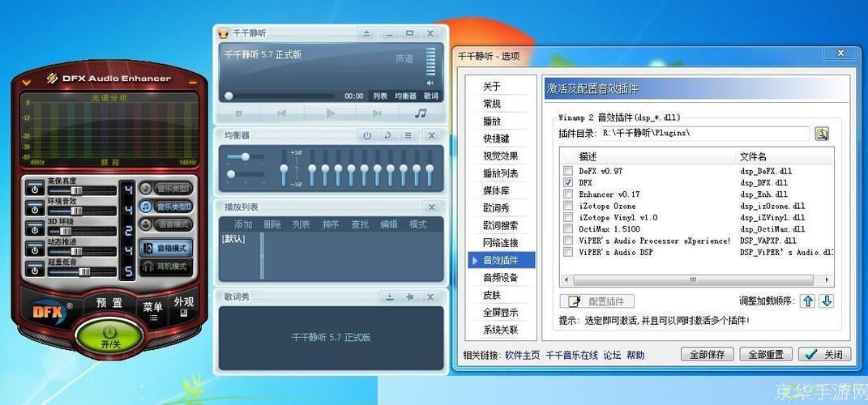Move plugin down in load order
The width and height of the screenshot is (868, 405).
point(827,301)
